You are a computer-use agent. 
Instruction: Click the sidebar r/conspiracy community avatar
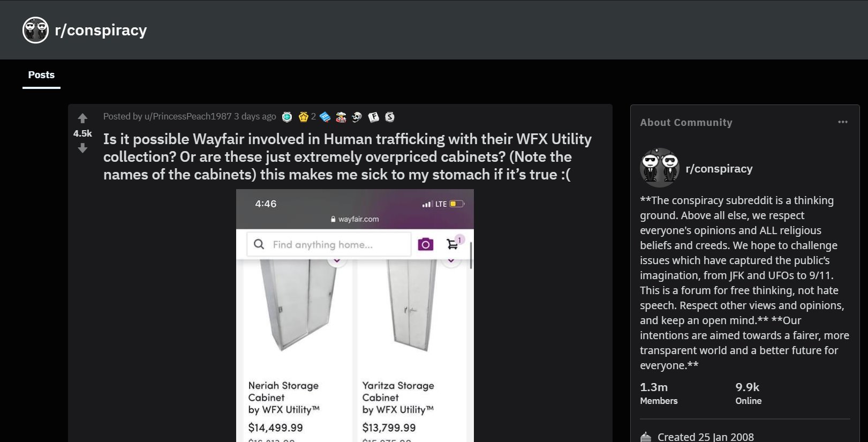pyautogui.click(x=660, y=168)
